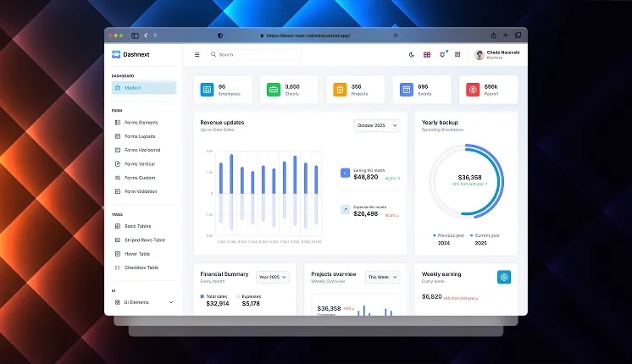The width and height of the screenshot is (632, 364).
Task: Click the Dashnext logo link
Action: [130, 54]
